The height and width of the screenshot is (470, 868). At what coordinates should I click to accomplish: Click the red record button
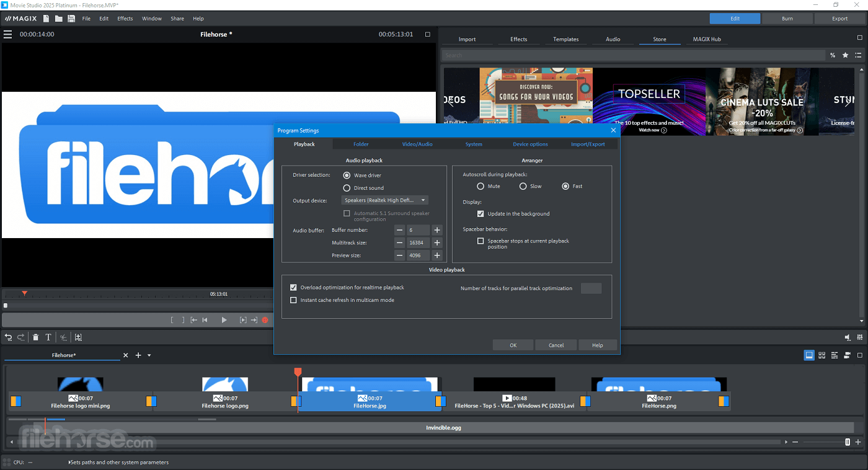(x=265, y=320)
